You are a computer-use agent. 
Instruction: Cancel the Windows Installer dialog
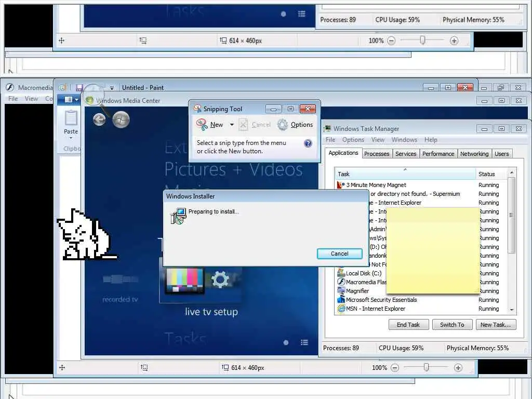point(339,254)
